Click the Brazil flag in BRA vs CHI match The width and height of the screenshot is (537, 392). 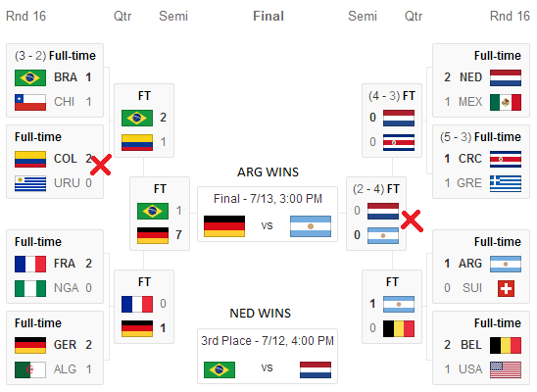point(30,77)
